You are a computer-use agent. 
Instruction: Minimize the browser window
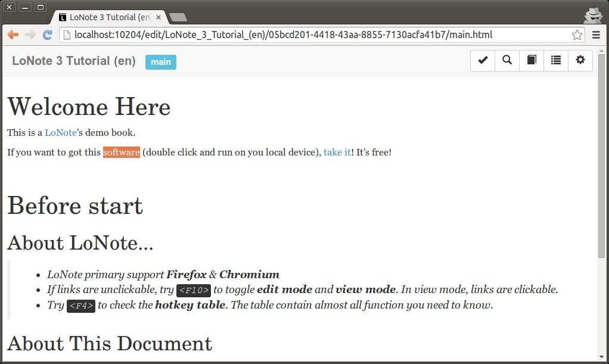tap(25, 7)
